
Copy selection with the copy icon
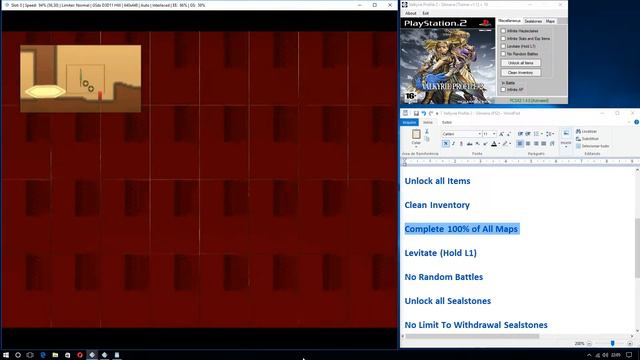(x=427, y=139)
